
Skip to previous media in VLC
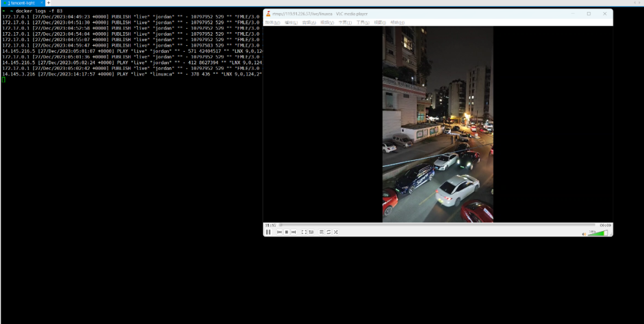coord(279,232)
